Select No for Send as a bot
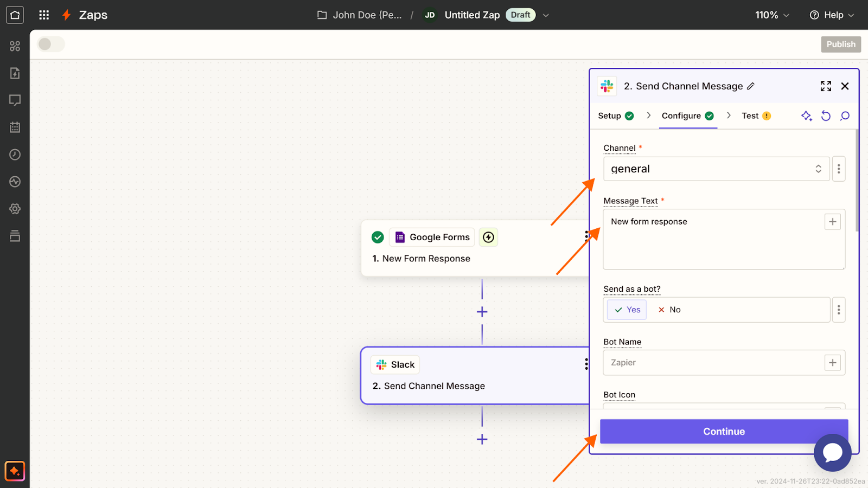 (x=669, y=310)
